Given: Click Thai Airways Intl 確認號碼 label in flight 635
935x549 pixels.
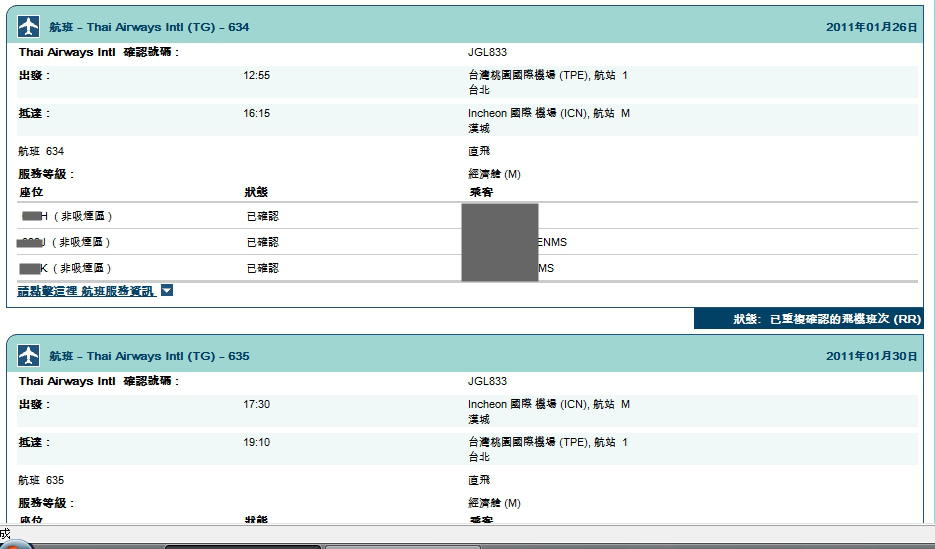Looking at the screenshot, I should [x=98, y=381].
